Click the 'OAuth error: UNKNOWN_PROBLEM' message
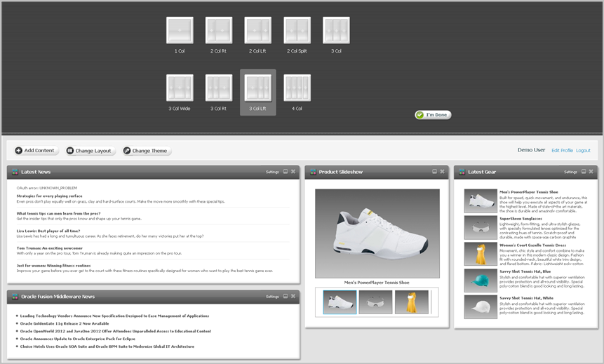 [46, 188]
